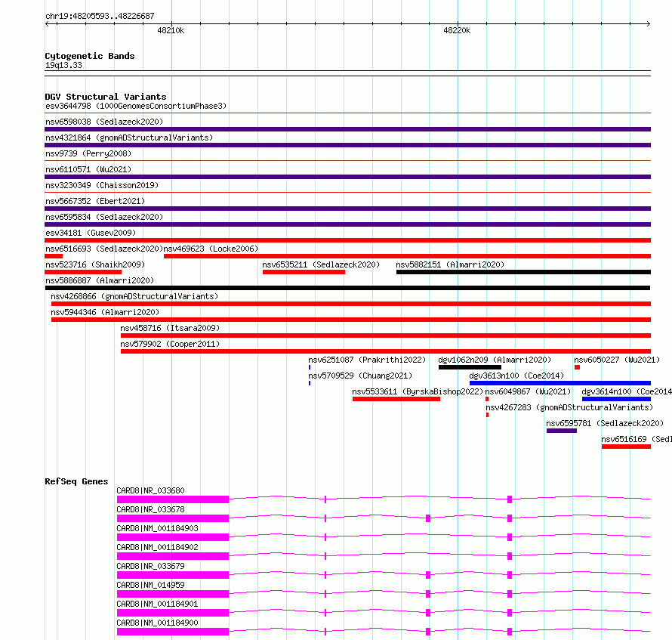Click nsv6251087 (Prakrithi2022) variant label

367,360
